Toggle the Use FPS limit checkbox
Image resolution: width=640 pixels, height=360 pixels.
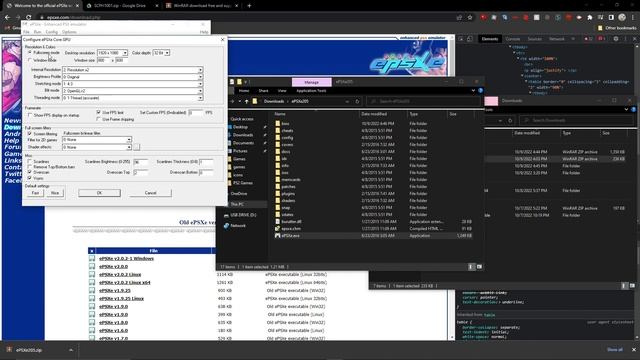(x=98, y=112)
